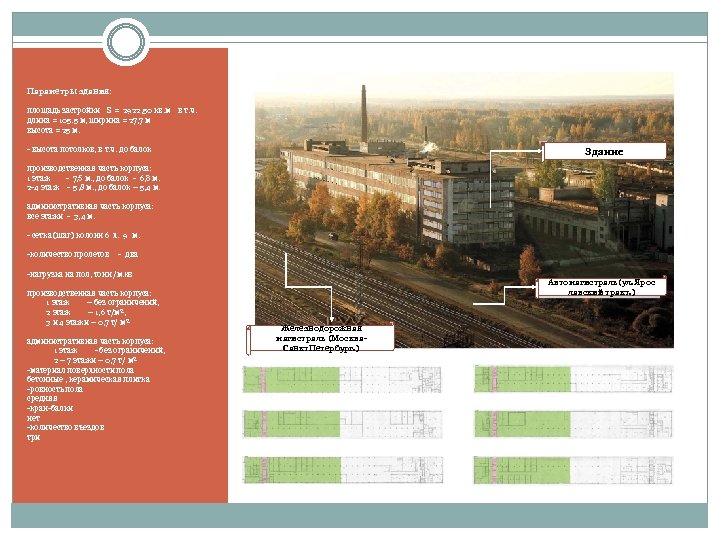Viewport: 720px width, 540px height.
Task: Select middle-left floor plan image
Action: [343, 424]
